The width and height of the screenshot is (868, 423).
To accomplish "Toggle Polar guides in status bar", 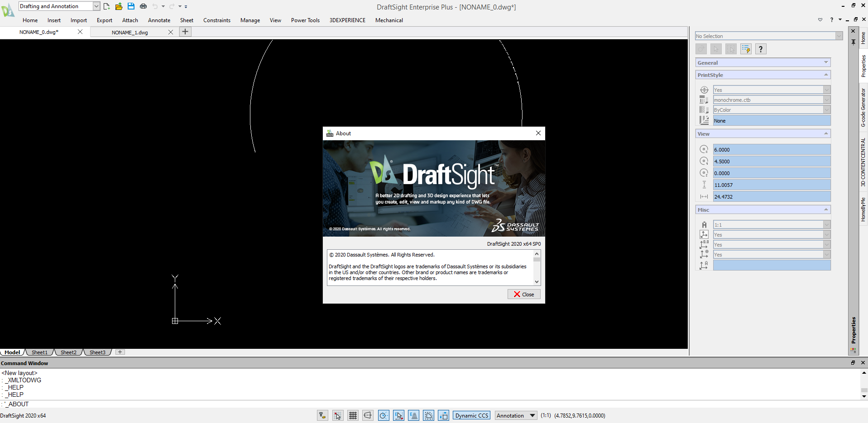I will click(x=384, y=415).
